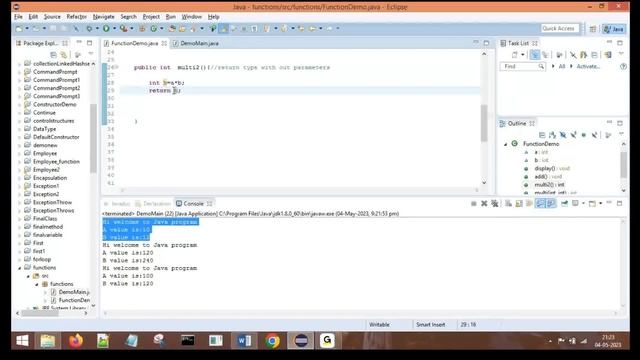Click the Clear Console icon
640x360 pixels.
pos(508,203)
